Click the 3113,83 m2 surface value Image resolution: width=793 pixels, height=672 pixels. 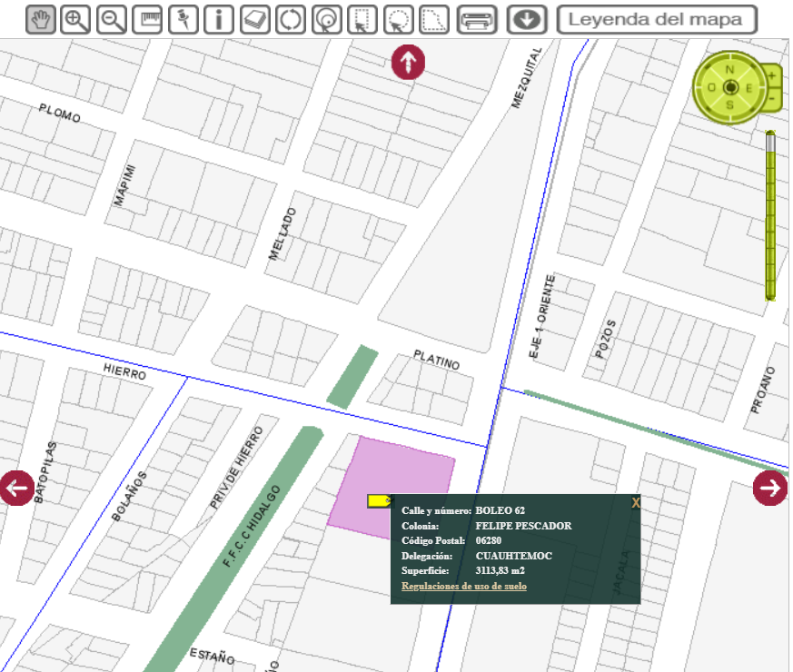(x=500, y=570)
